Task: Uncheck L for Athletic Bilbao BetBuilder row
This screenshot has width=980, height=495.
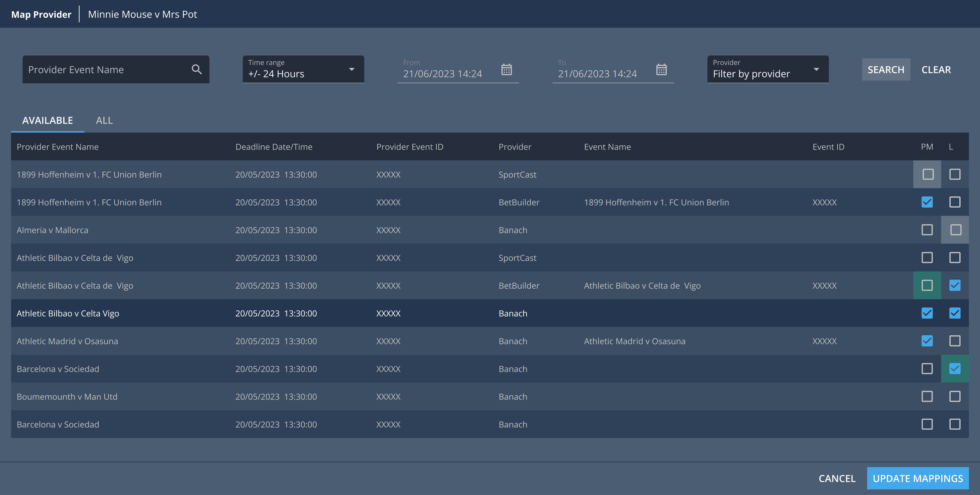Action: coord(955,286)
